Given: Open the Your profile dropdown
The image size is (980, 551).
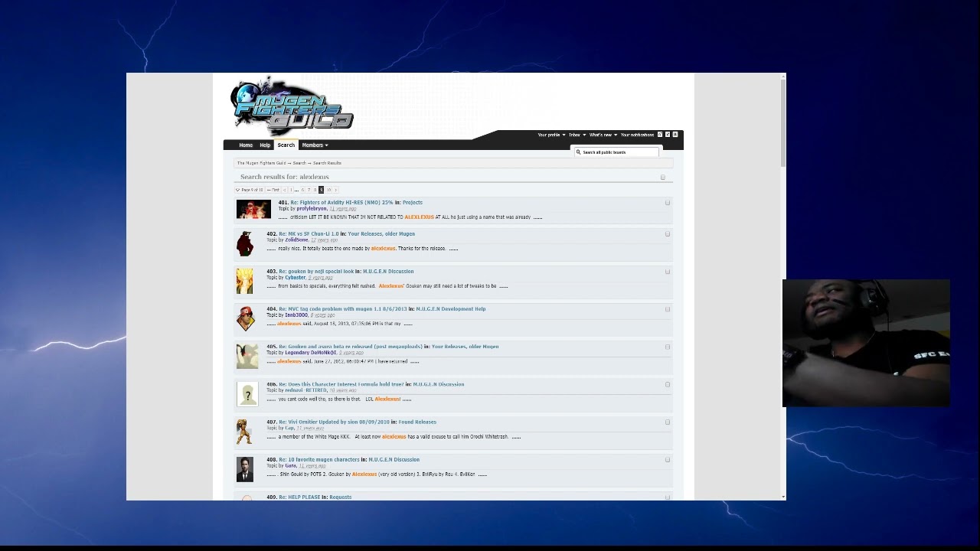Looking at the screenshot, I should (x=550, y=135).
